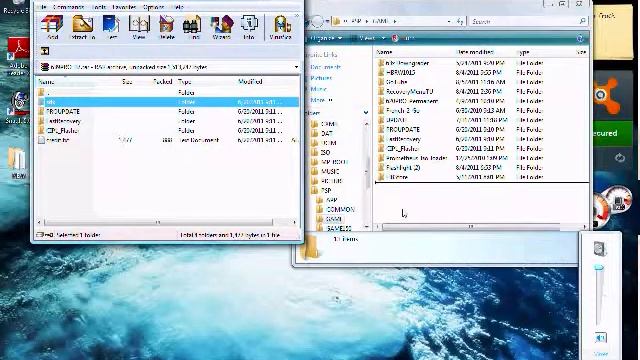Open Music favorite link in Explorer

pyautogui.click(x=318, y=89)
